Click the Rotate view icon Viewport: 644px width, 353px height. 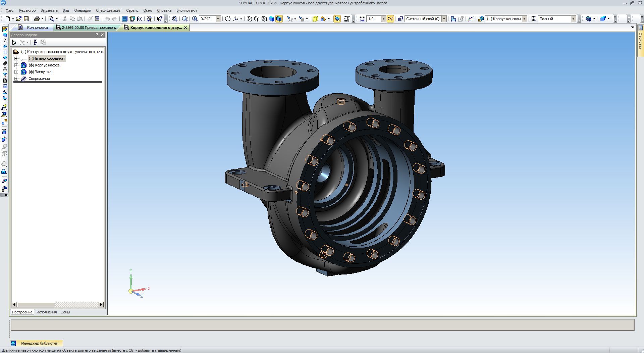(228, 19)
